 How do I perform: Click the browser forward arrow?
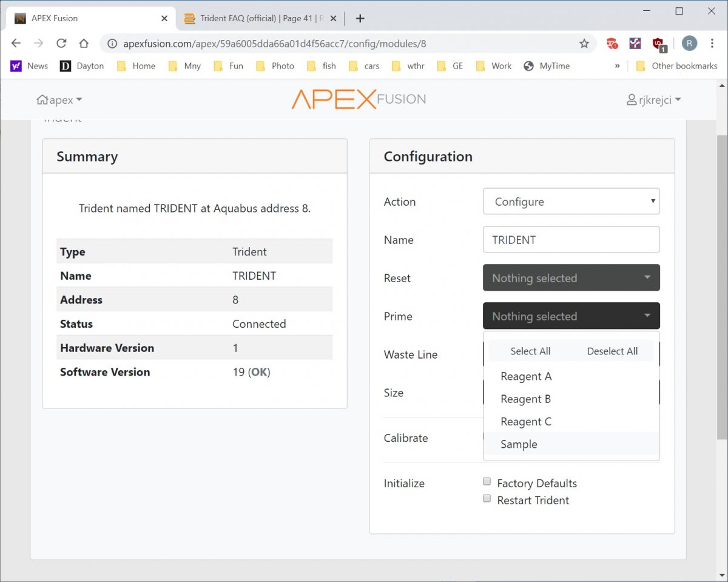tap(38, 43)
